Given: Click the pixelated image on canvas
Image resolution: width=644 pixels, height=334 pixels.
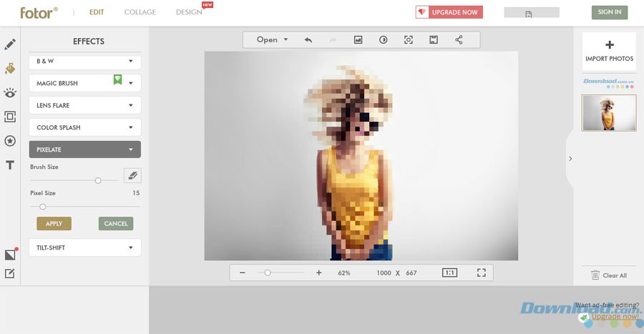Looking at the screenshot, I should pyautogui.click(x=361, y=156).
